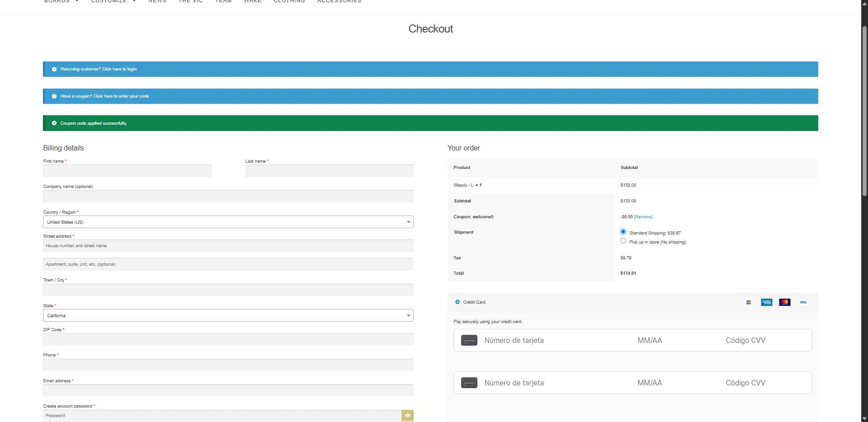Screen dimensions: 868x422
Task: Click the total value $174.81
Action: tap(628, 273)
